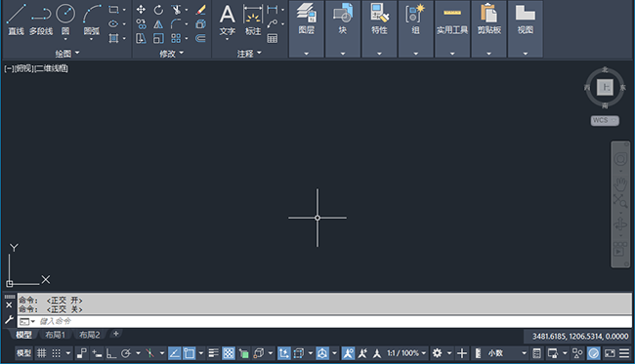The height and width of the screenshot is (364, 635).
Task: Select the 圆弧 arc tool
Action: [x=92, y=21]
